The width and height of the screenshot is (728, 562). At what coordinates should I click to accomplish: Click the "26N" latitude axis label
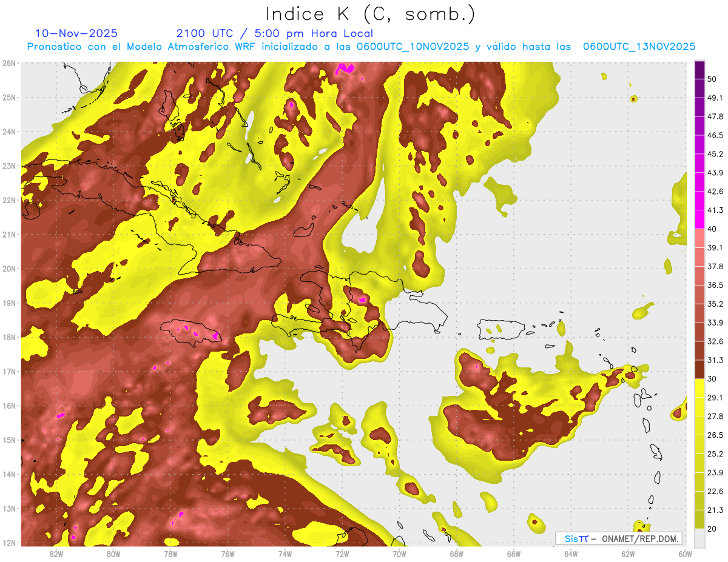[x=9, y=63]
